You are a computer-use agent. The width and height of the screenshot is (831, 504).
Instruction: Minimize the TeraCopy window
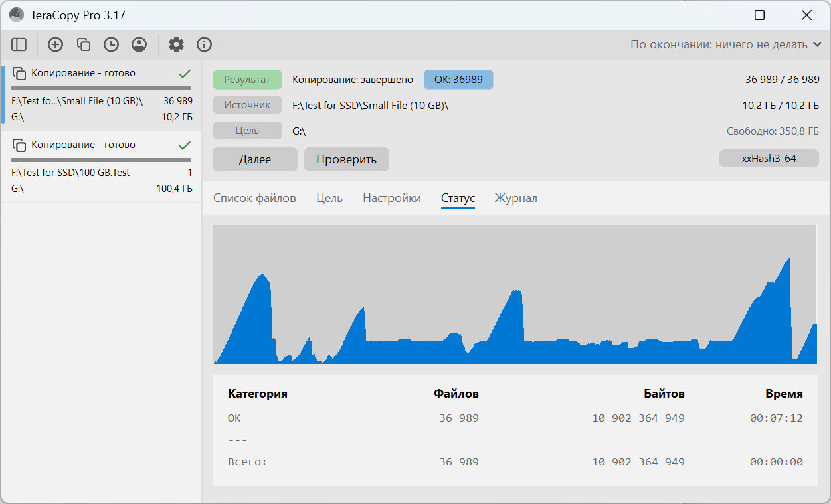tap(714, 15)
